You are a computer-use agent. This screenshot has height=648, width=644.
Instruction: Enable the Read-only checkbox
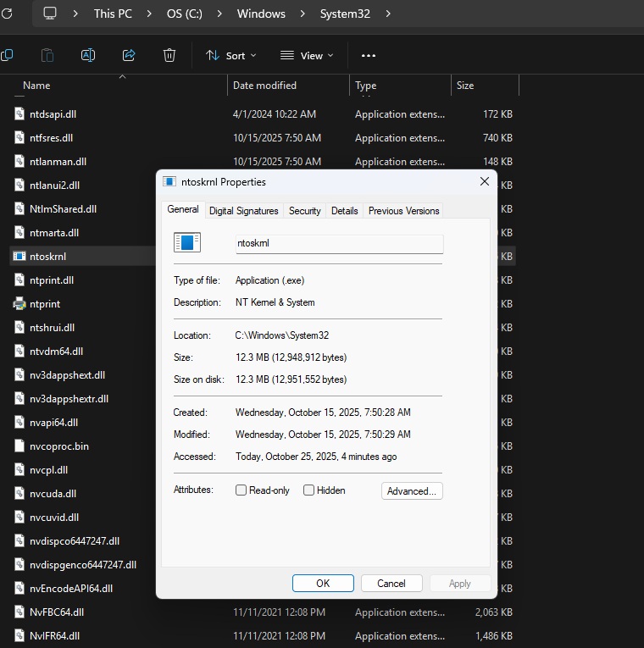pyautogui.click(x=241, y=490)
